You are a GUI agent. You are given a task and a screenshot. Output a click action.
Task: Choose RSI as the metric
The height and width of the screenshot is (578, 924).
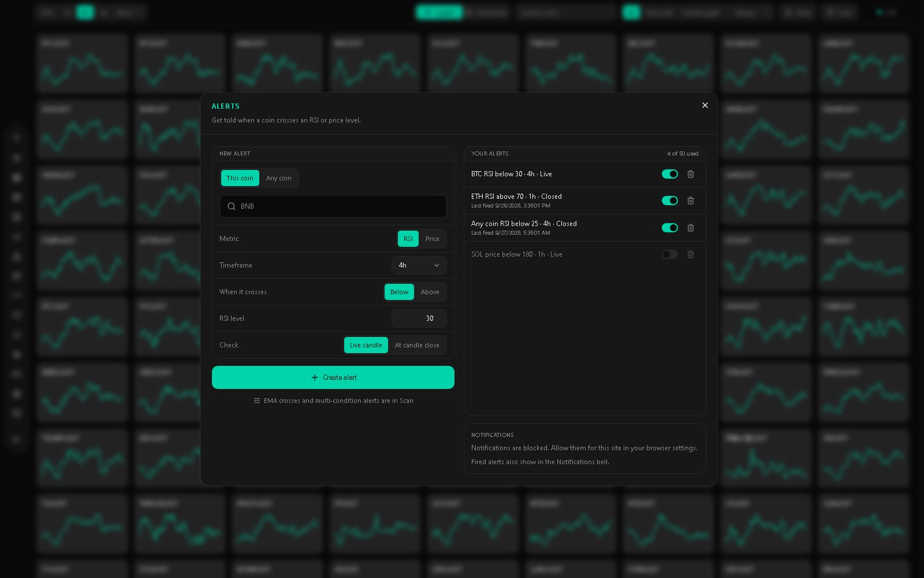(x=408, y=239)
